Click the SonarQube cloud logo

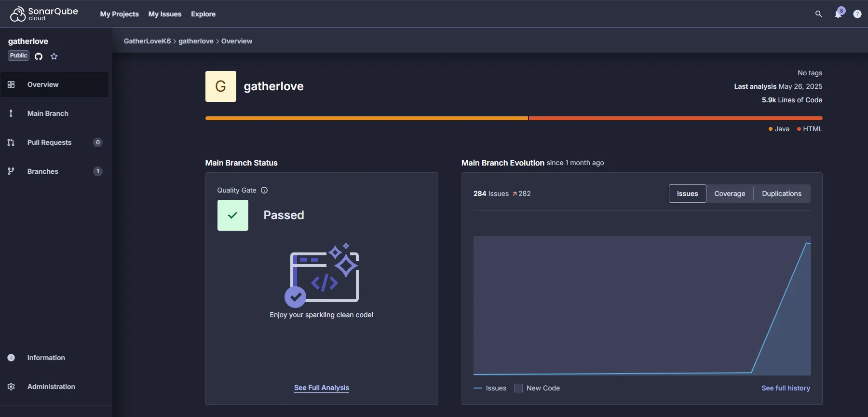(x=44, y=14)
